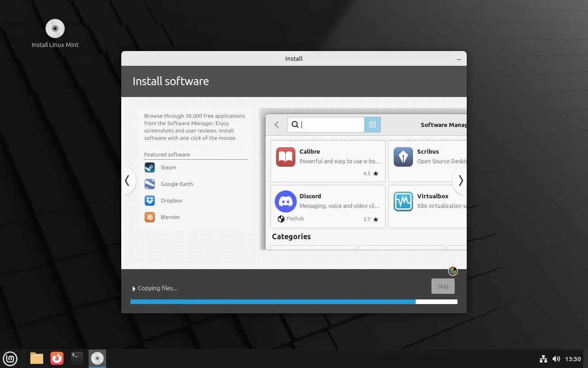Click the magnifier icon in the search box

[x=295, y=125]
